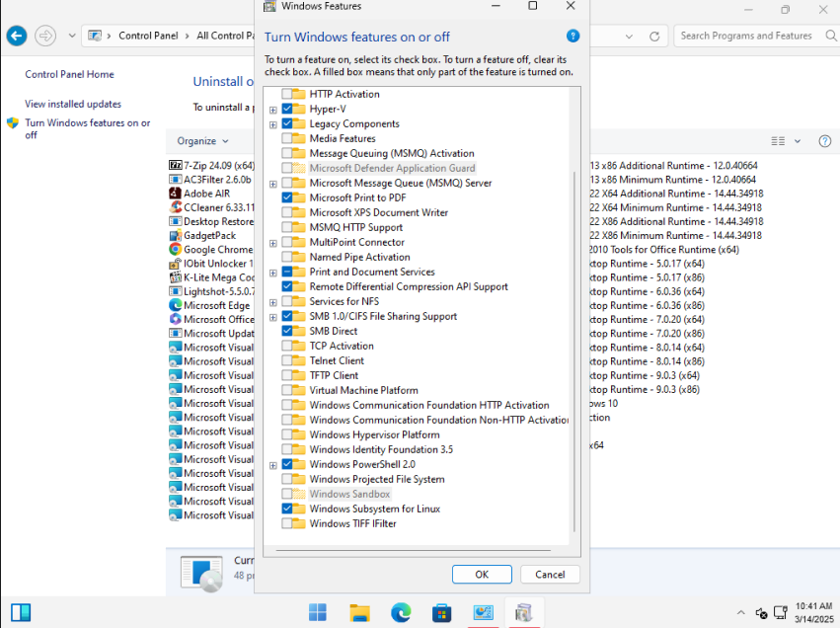
Task: Select the GadgetPack program icon
Action: [175, 235]
